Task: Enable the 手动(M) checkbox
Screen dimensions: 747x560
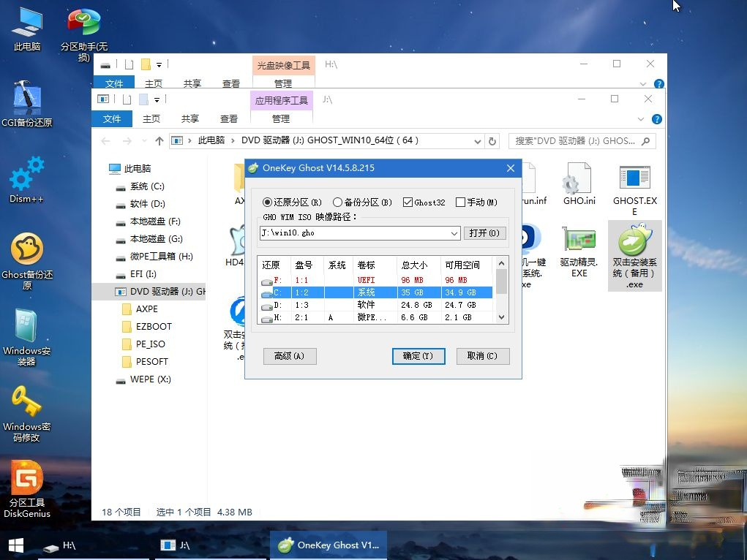Action: 461,203
